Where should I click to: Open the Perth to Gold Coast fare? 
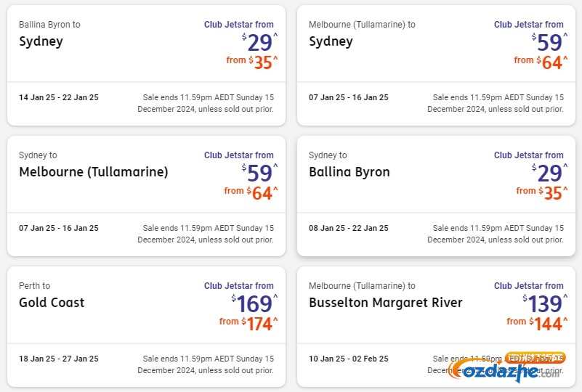(146, 327)
